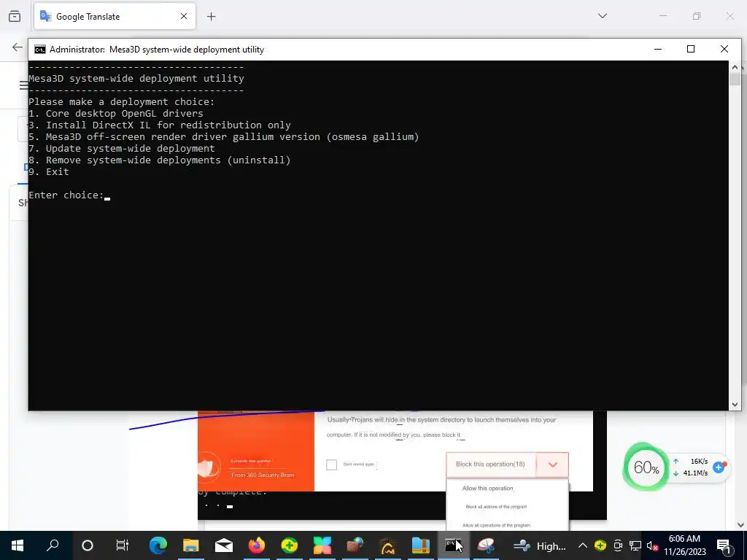747x560 pixels.
Task: Launch Firefox from taskbar
Action: click(256, 545)
